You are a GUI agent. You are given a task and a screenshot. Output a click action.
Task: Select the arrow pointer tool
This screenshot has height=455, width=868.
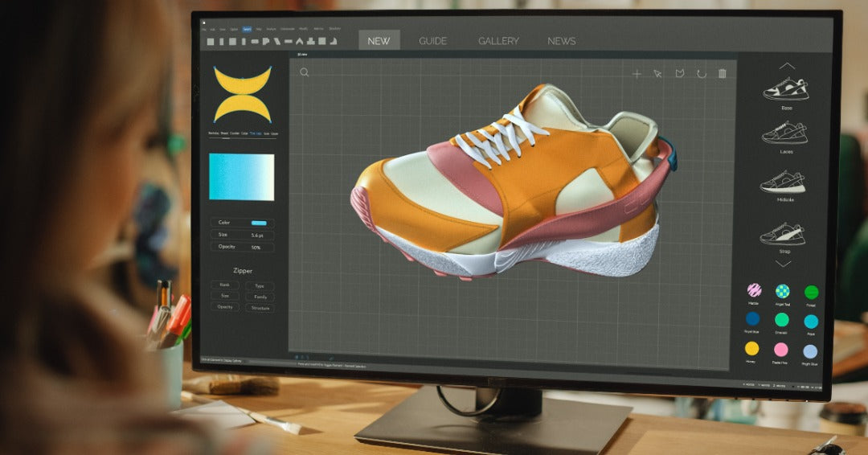pyautogui.click(x=657, y=74)
